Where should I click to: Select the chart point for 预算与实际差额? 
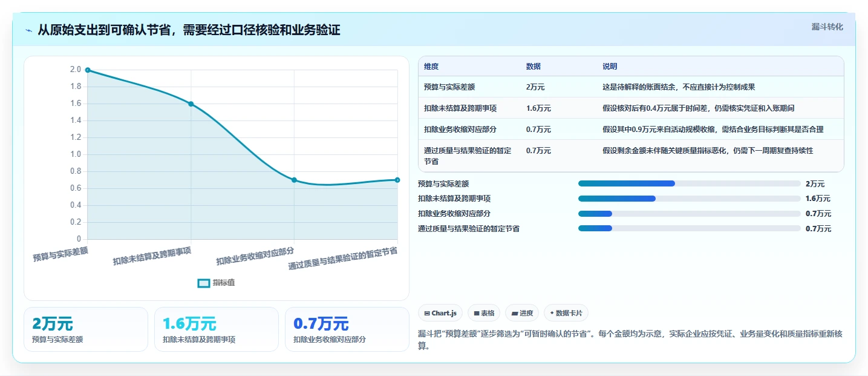pos(88,70)
